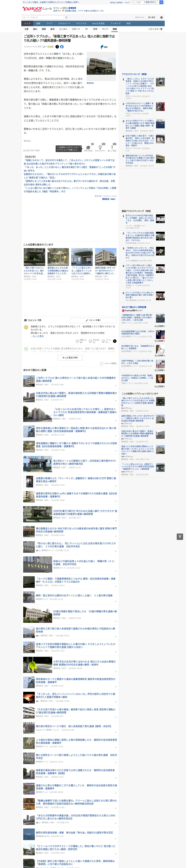The width and height of the screenshot is (186, 868).
Task: Click the keyword search magnifier icon
Action: click(66, 17)
